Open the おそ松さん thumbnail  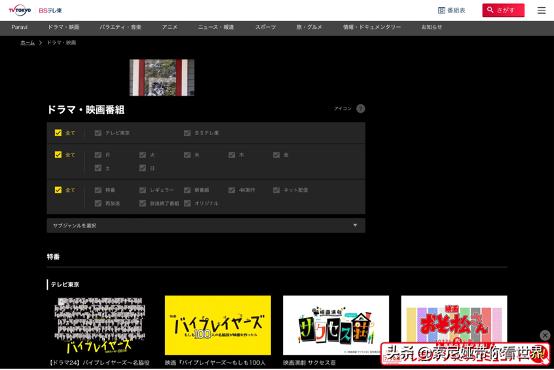pos(454,325)
